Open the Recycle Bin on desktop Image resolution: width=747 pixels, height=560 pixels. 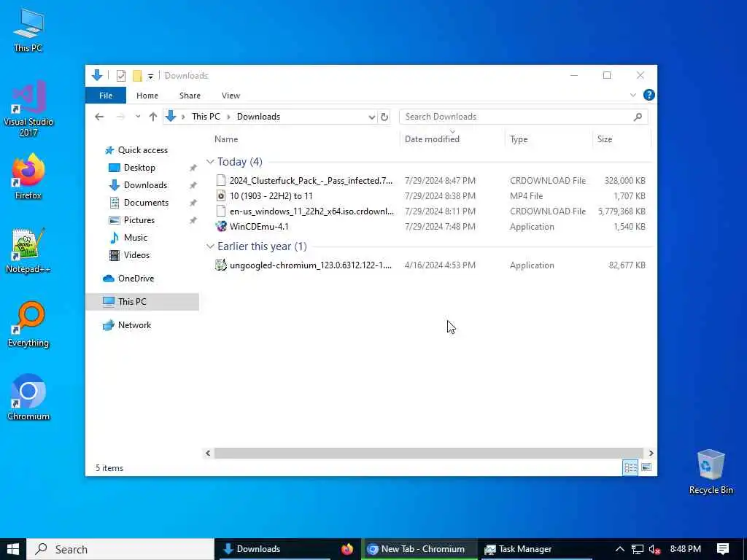point(711,472)
